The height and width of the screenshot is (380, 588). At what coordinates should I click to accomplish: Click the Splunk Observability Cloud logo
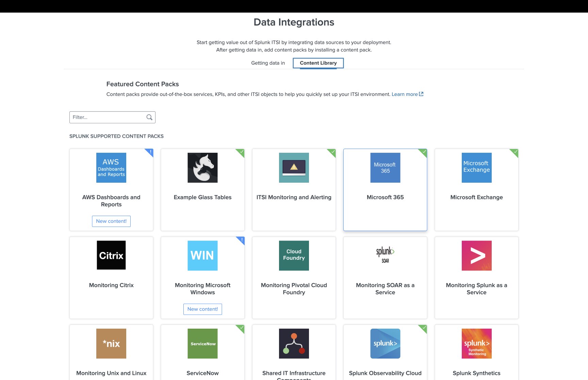click(x=385, y=343)
